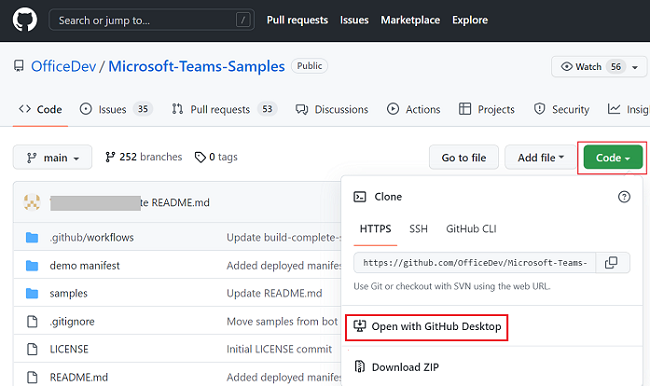Click the samples folder icon

32,293
